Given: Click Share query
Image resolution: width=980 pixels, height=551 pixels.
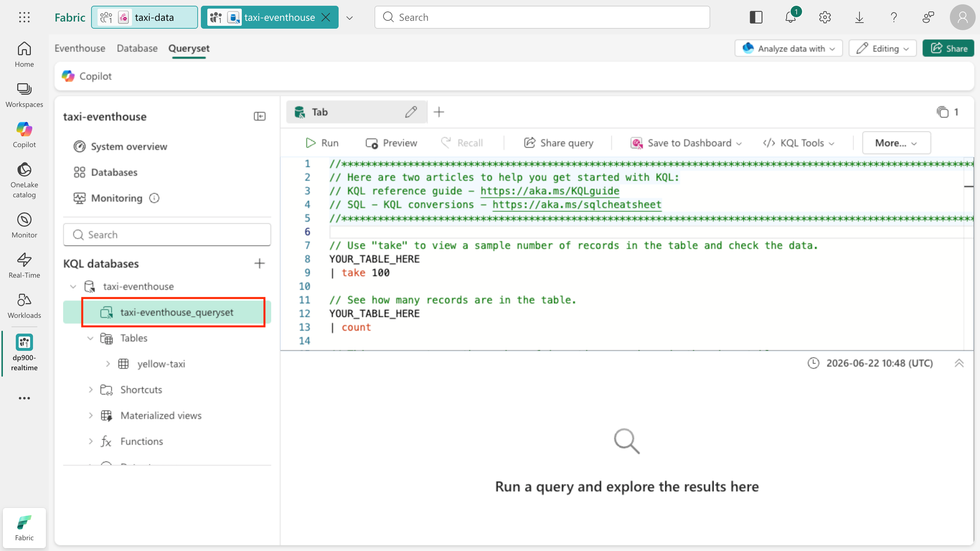Looking at the screenshot, I should coord(559,143).
